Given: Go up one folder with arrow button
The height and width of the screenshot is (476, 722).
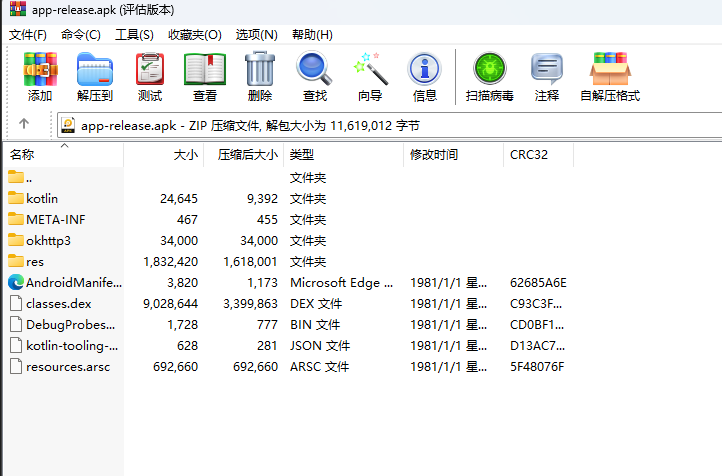Looking at the screenshot, I should pos(24,125).
